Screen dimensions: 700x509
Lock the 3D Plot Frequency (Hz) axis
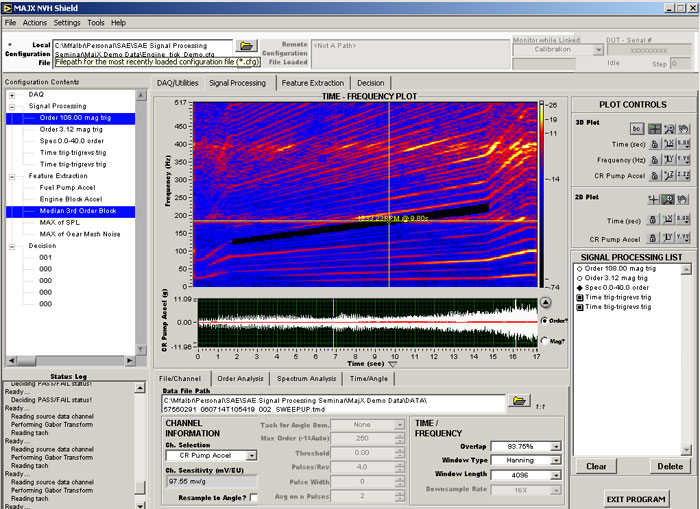[x=653, y=160]
